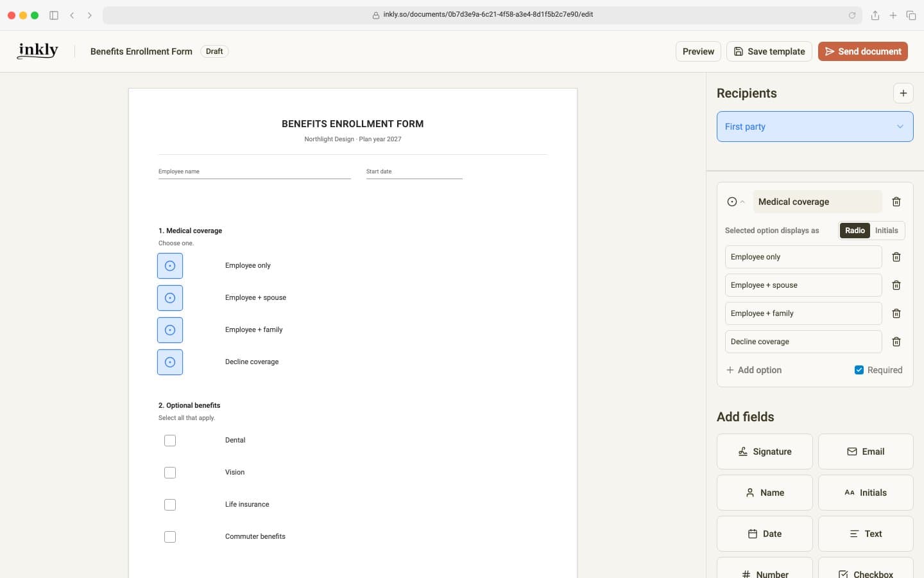Screen dimensions: 924x578
Task: Delete the Medical coverage field
Action: click(896, 202)
